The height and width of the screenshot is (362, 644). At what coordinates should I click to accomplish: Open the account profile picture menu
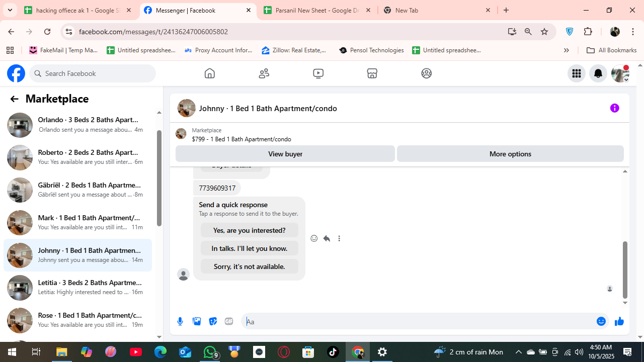click(620, 73)
